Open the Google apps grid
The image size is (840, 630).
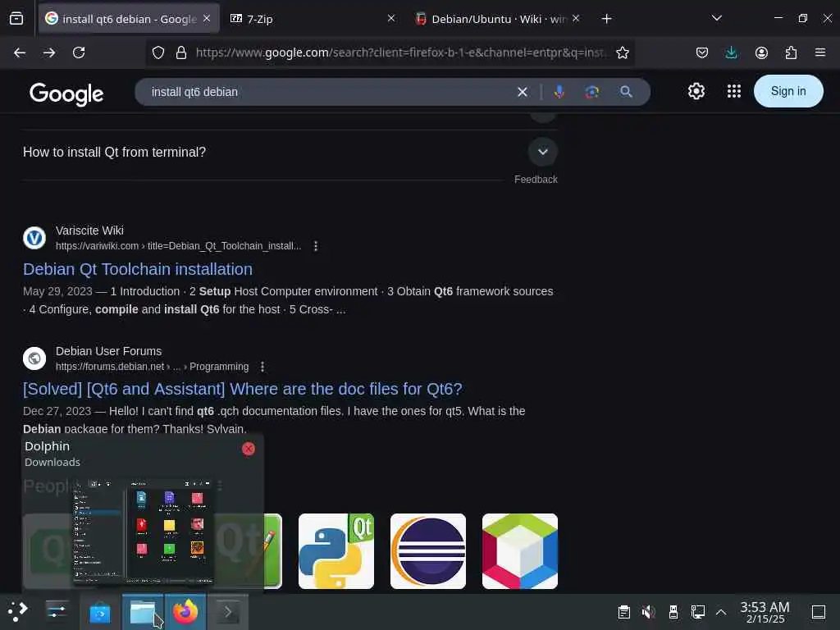pos(734,91)
